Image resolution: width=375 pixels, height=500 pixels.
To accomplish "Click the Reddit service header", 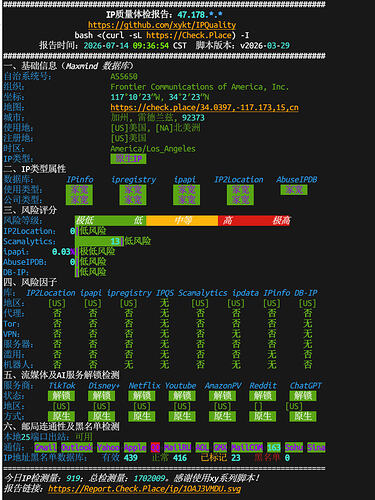I will pos(263,386).
